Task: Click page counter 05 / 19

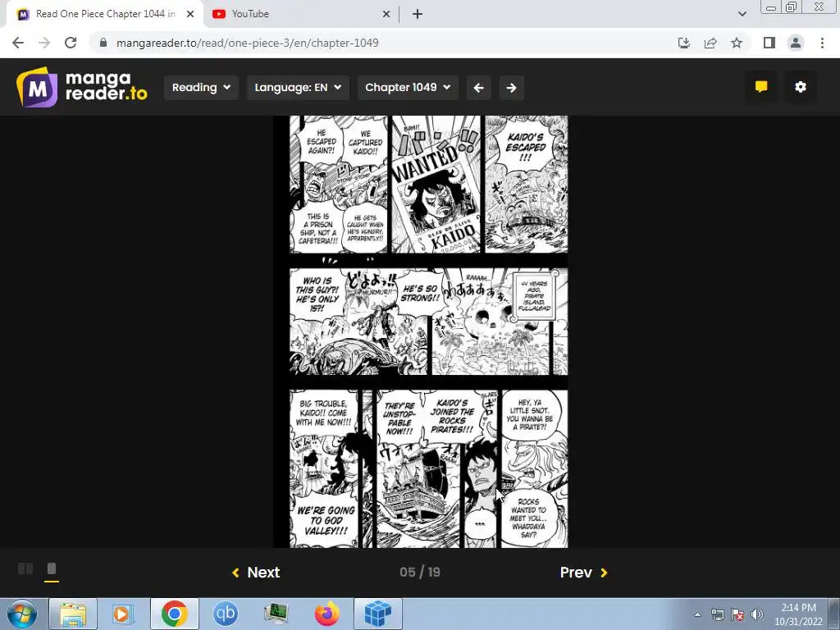Action: pyautogui.click(x=420, y=572)
